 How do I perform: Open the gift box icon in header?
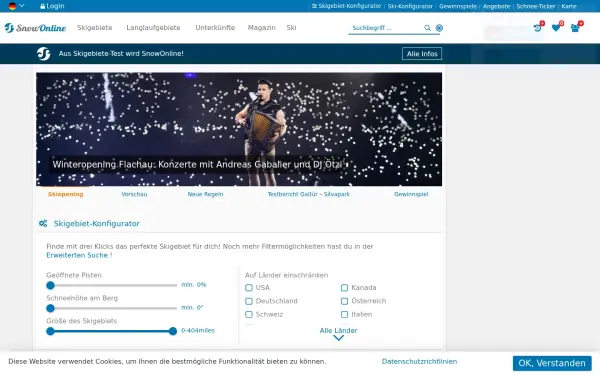click(x=575, y=28)
